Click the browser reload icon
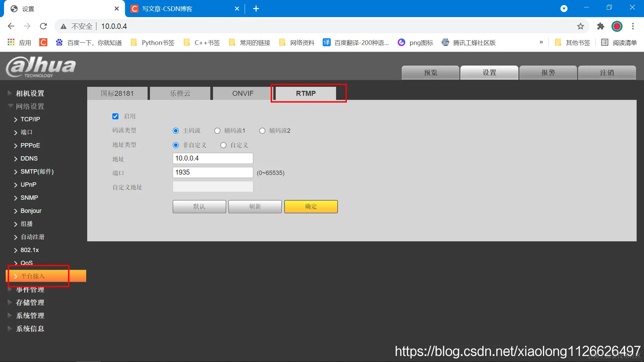 coord(43,26)
